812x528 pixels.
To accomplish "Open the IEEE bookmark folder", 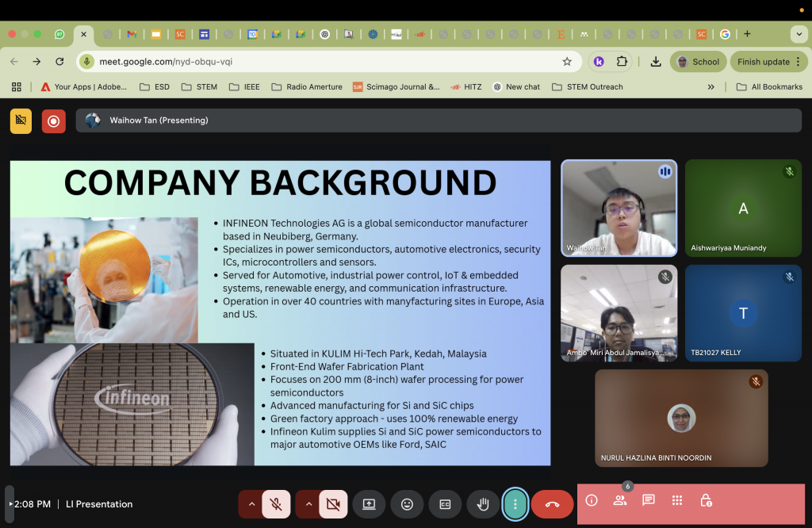I will click(x=244, y=87).
